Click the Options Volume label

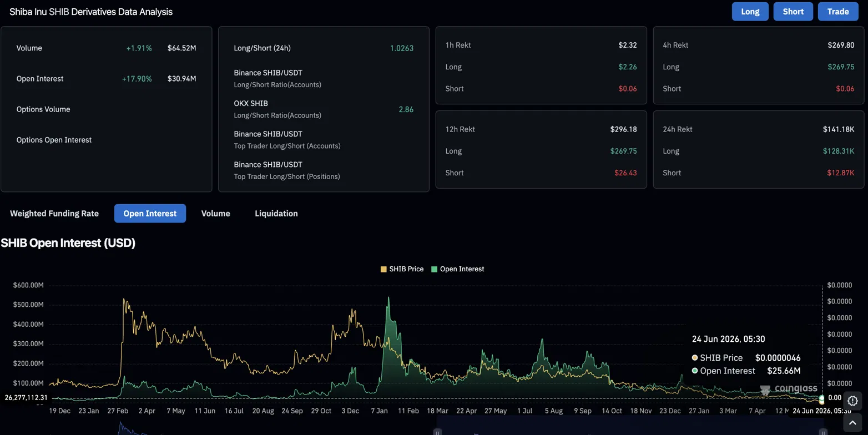[x=43, y=109]
